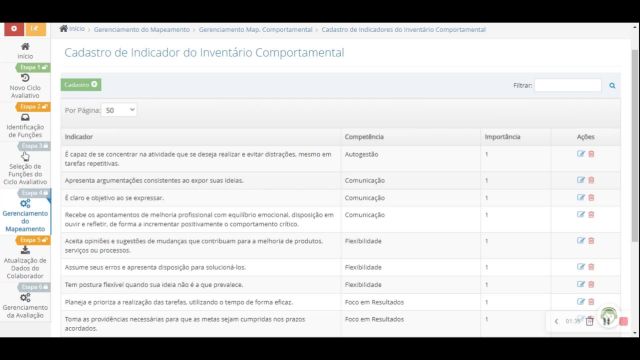
Task: Delete 'Tem postura flexível' row
Action: click(591, 284)
